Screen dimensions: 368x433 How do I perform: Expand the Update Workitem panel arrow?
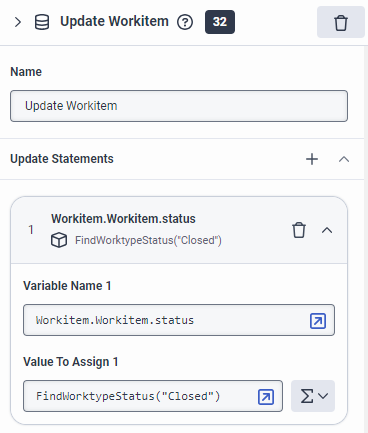(18, 22)
